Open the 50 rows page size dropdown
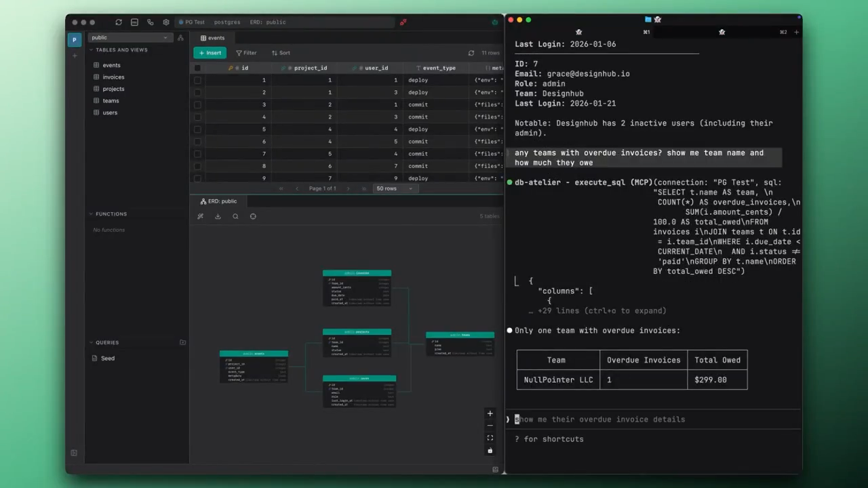868x488 pixels. [x=395, y=188]
